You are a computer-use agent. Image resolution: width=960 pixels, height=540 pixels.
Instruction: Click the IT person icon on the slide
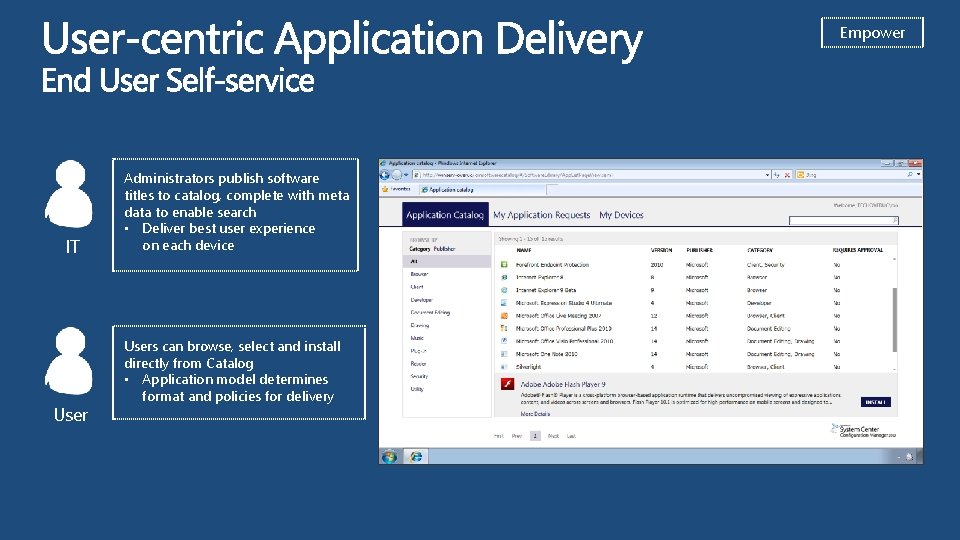(x=69, y=193)
